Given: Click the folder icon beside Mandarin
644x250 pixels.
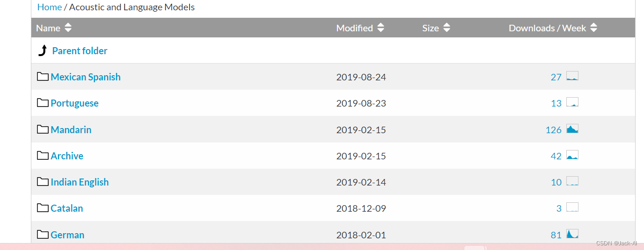Looking at the screenshot, I should point(43,129).
